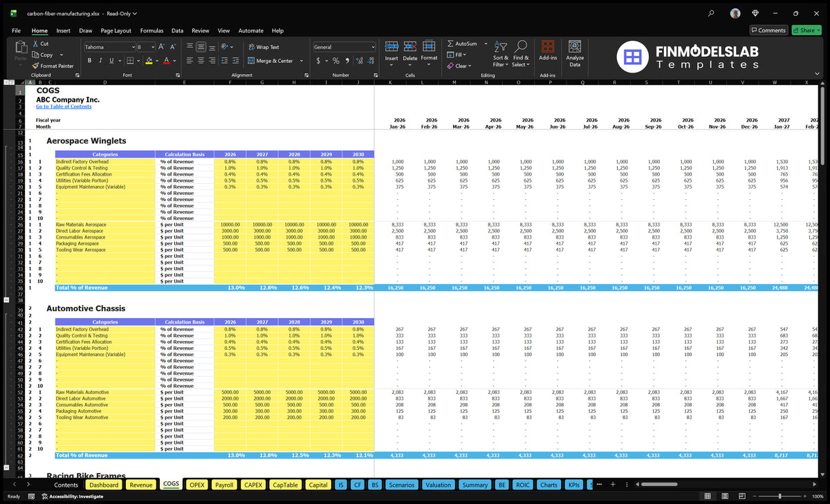Viewport: 830px width, 504px height.
Task: Open the Clear dropdown
Action: [x=468, y=66]
